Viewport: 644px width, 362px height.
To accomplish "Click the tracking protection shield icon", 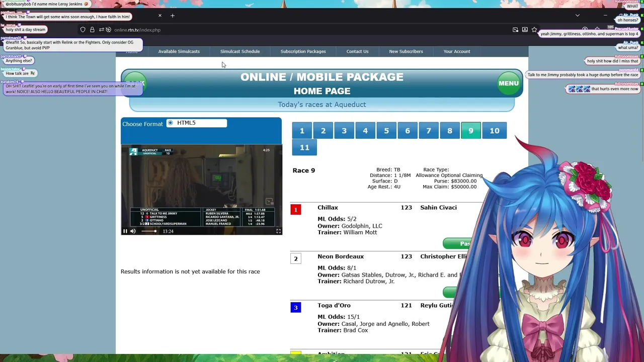I will click(83, 30).
